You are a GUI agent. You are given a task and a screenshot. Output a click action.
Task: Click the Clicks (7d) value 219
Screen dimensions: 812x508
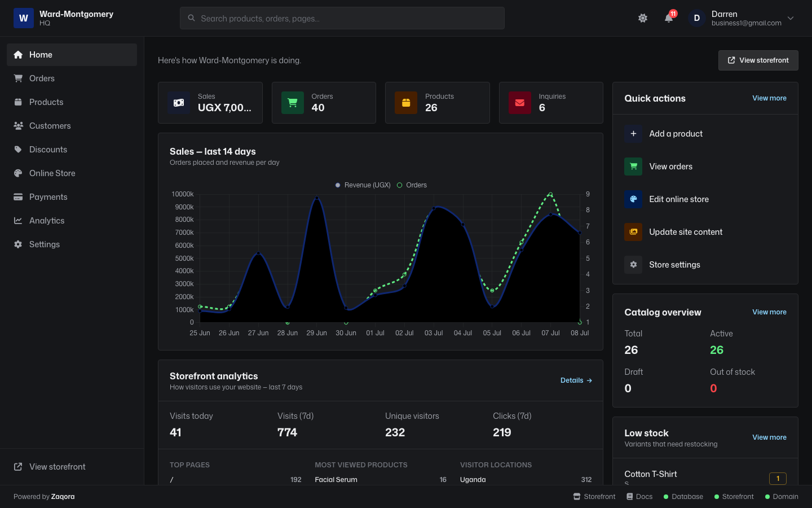(502, 432)
